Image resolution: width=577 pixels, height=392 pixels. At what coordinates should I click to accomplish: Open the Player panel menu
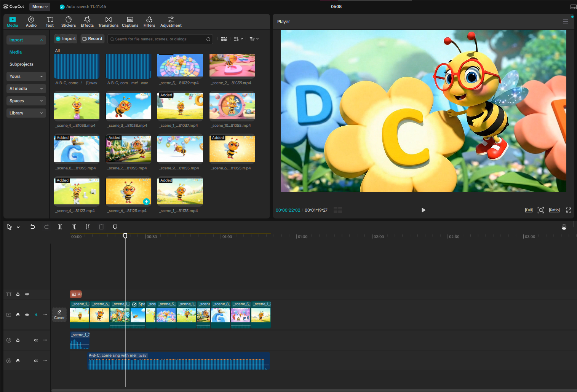coord(566,22)
